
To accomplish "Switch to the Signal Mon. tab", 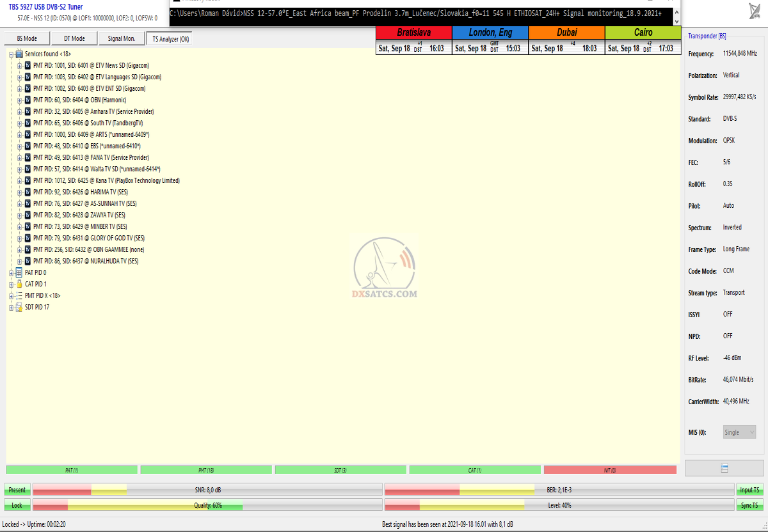I will click(x=121, y=39).
